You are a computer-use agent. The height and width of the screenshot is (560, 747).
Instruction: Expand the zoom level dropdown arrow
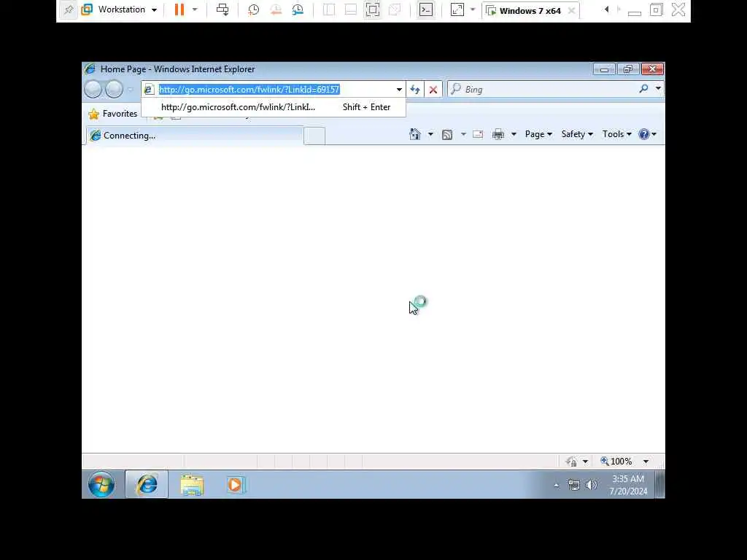(646, 462)
